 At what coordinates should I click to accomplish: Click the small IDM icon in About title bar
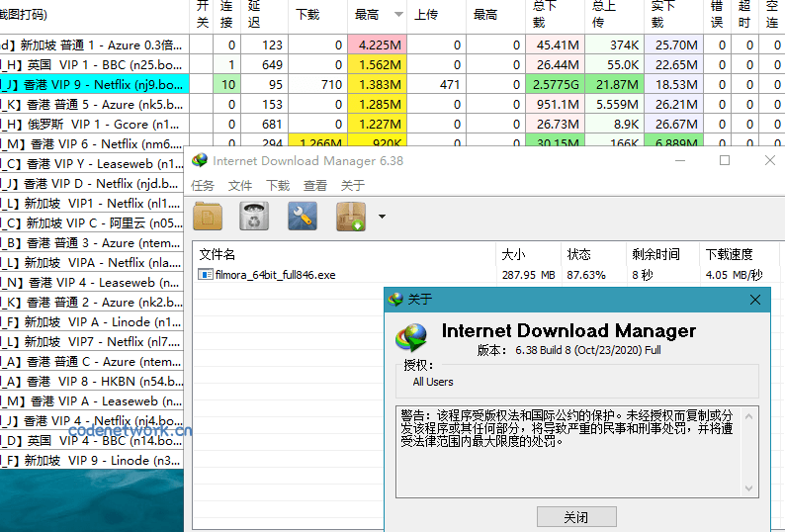[395, 299]
